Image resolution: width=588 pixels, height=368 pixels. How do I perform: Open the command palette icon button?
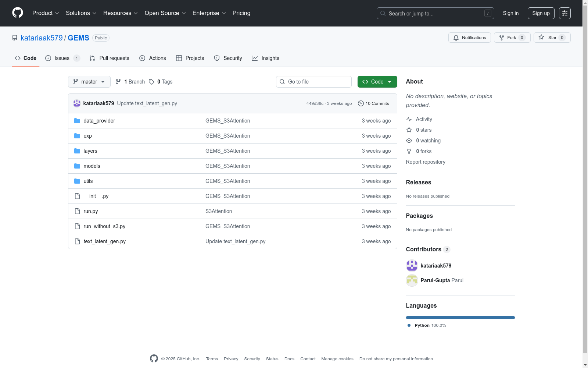click(x=564, y=13)
